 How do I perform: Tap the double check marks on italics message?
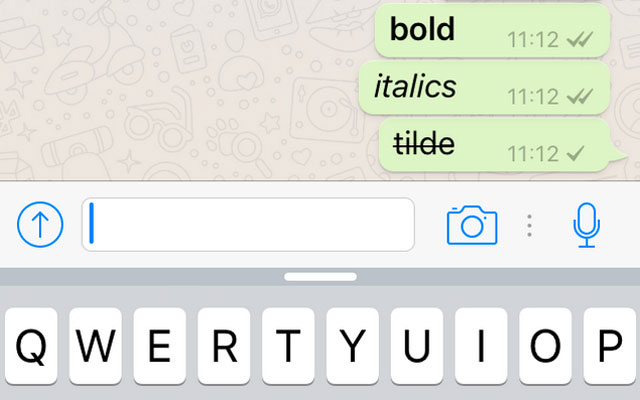(580, 97)
